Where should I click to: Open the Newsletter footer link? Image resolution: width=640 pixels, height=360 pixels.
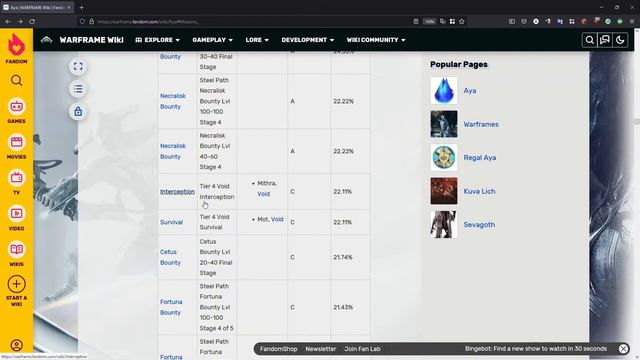tap(320, 349)
